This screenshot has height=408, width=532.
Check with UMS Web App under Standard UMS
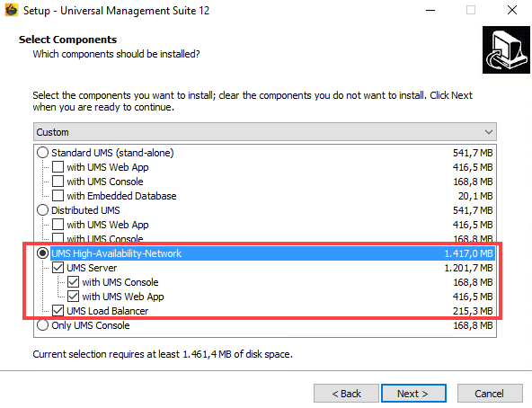[x=58, y=167]
